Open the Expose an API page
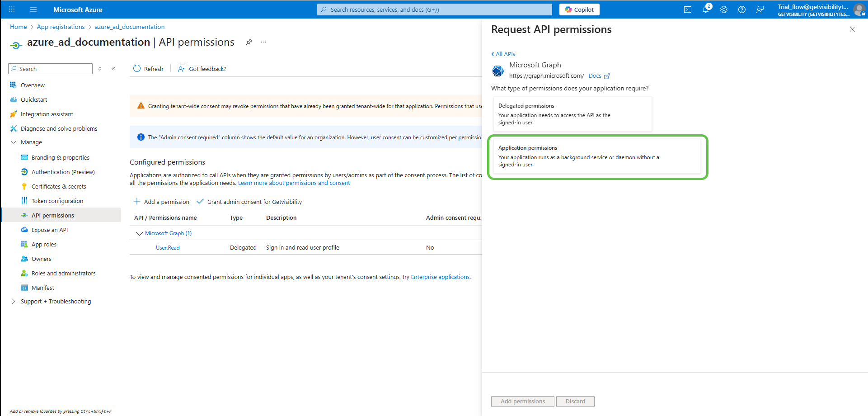The image size is (868, 416). click(x=50, y=230)
